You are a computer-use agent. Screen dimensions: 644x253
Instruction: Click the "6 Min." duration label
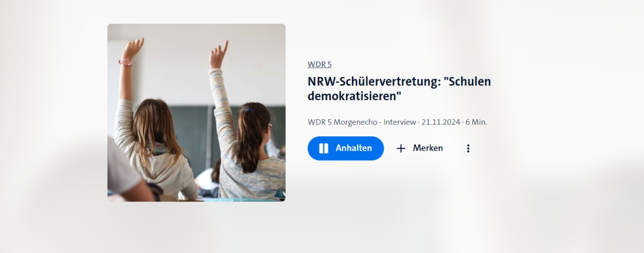[x=477, y=122]
